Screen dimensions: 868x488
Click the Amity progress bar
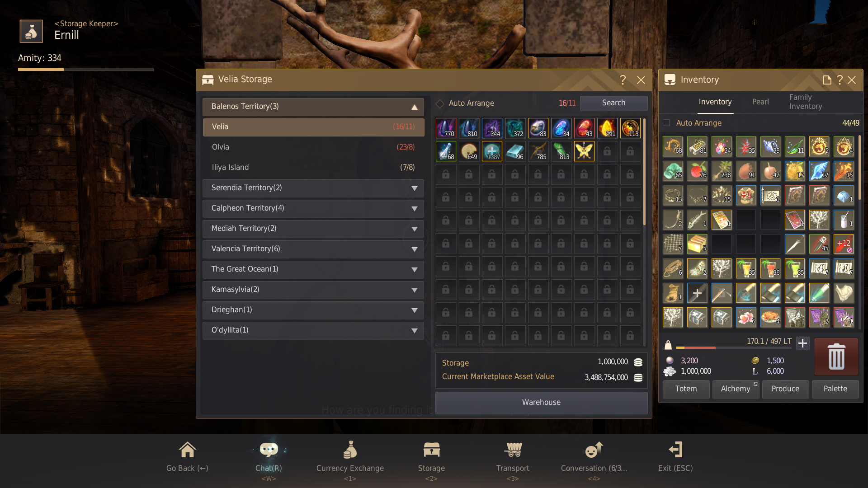click(86, 69)
